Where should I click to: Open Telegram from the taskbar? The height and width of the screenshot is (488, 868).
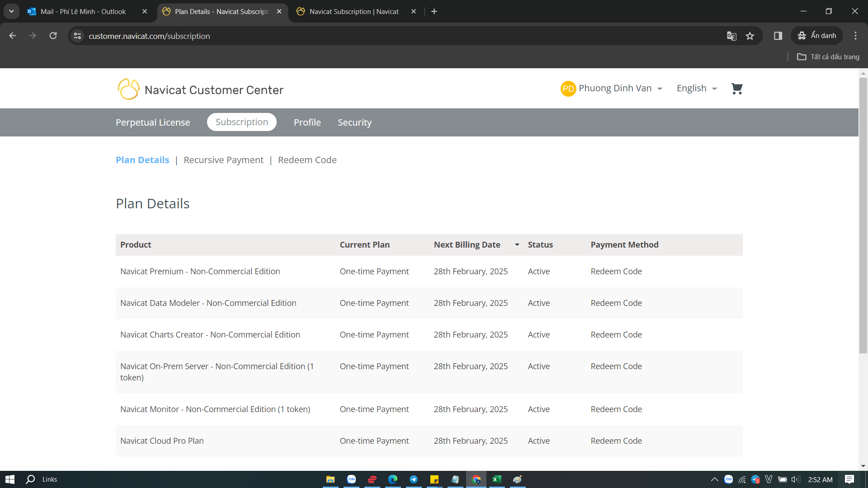click(x=414, y=479)
